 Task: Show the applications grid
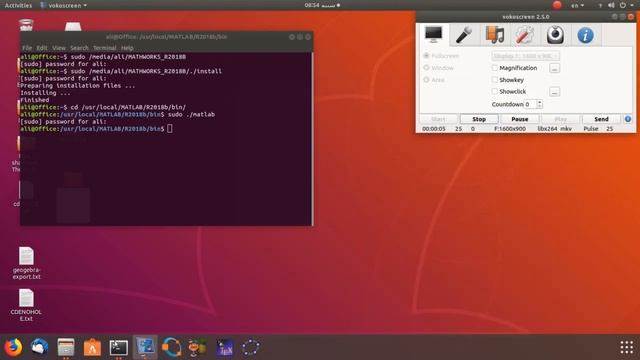click(x=627, y=347)
